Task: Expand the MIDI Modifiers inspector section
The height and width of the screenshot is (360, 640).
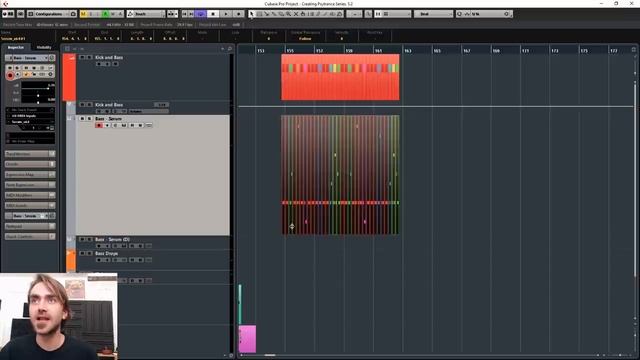Action: pos(30,195)
